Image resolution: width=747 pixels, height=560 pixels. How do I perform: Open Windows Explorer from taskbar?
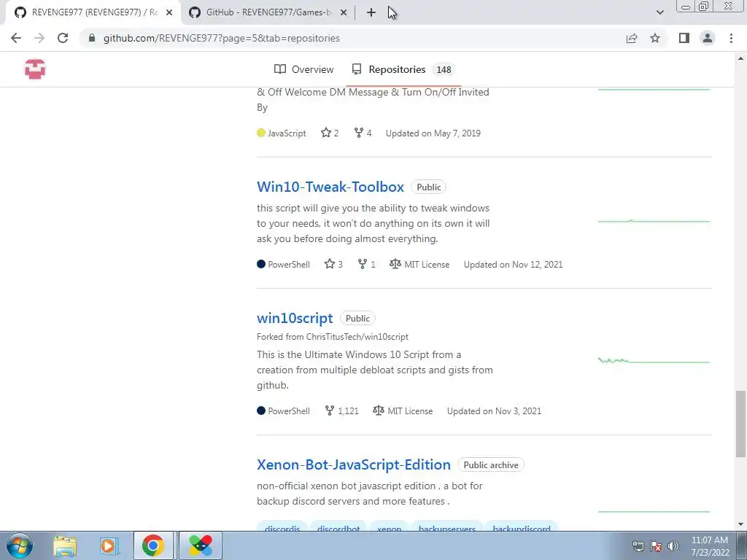pyautogui.click(x=65, y=545)
